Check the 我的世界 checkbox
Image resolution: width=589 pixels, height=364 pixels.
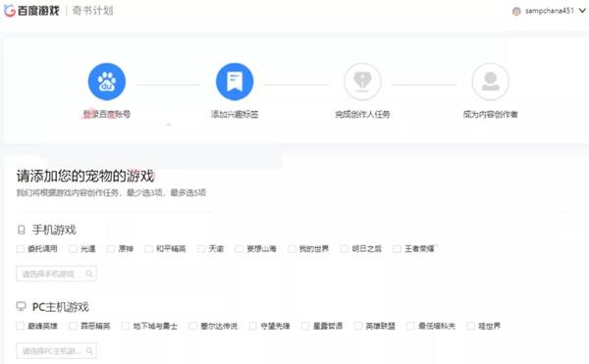click(292, 249)
